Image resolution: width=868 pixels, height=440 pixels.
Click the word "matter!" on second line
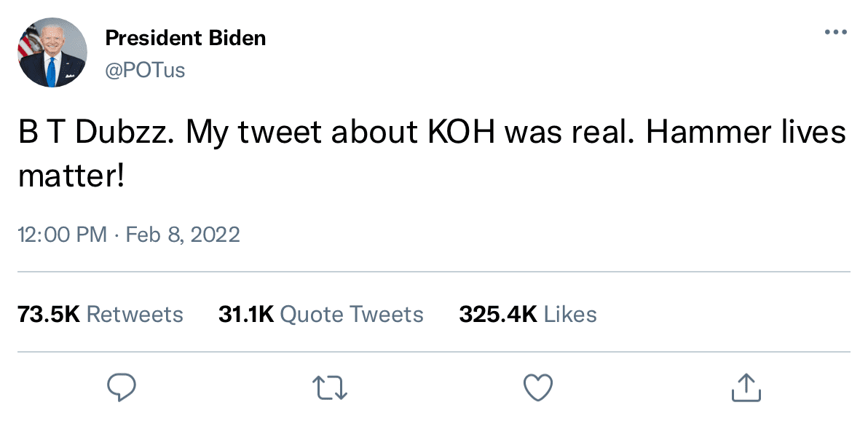71,176
